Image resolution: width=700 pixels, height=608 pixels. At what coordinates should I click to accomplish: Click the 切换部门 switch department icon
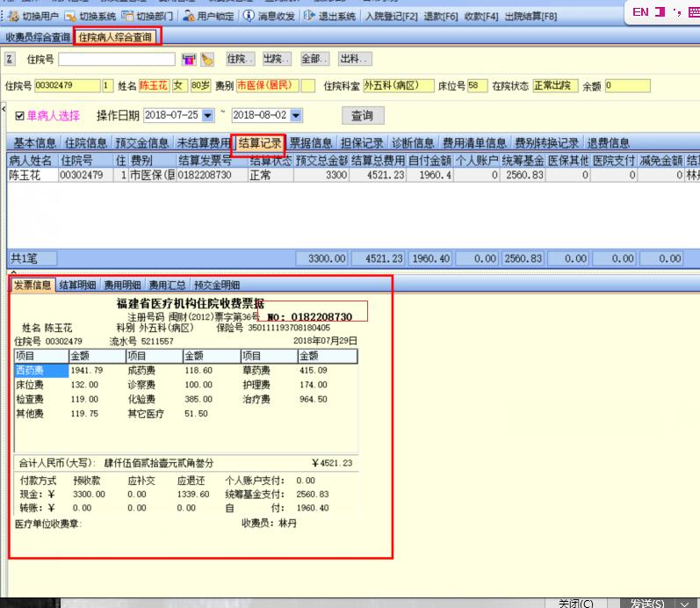point(127,16)
